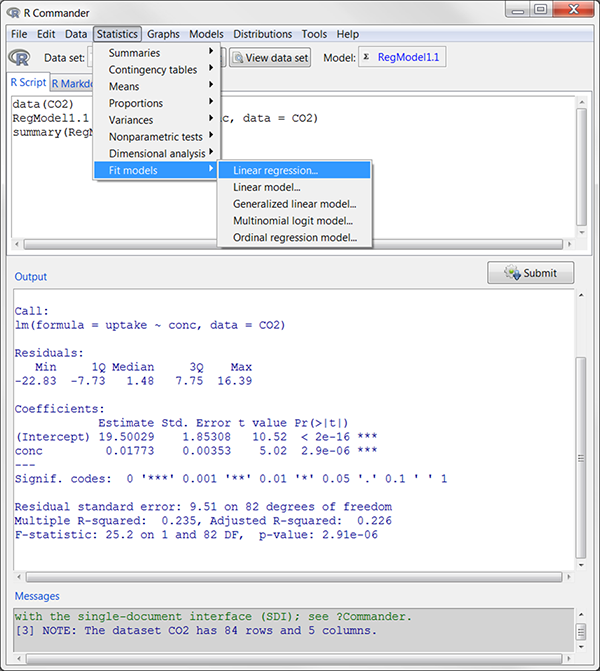Viewport: 600px width, 671px height.
Task: Open the Distributions menu
Action: tap(262, 34)
